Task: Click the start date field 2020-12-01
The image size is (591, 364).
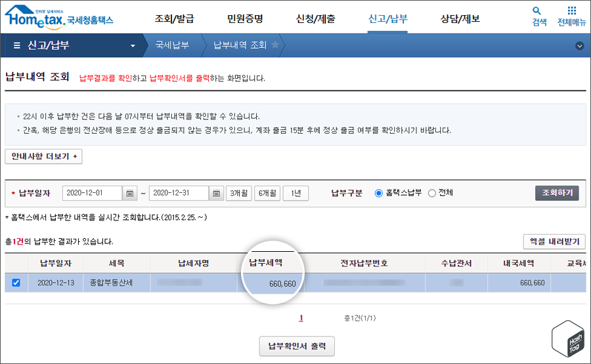Action: point(93,193)
